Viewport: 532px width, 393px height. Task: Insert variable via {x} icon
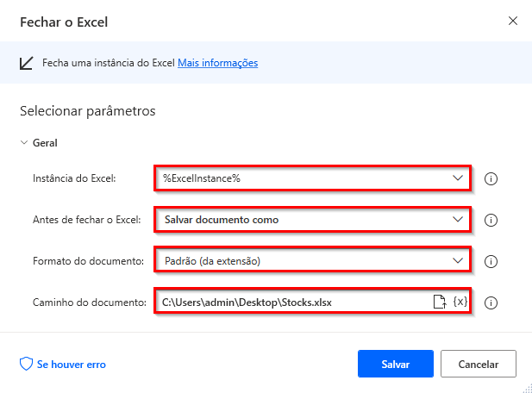[x=460, y=302]
